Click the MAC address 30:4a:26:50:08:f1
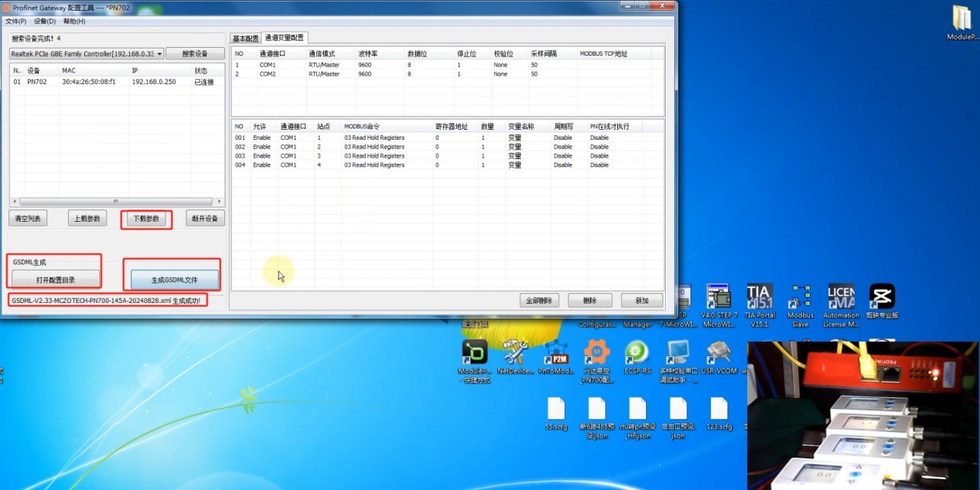 pos(89,81)
